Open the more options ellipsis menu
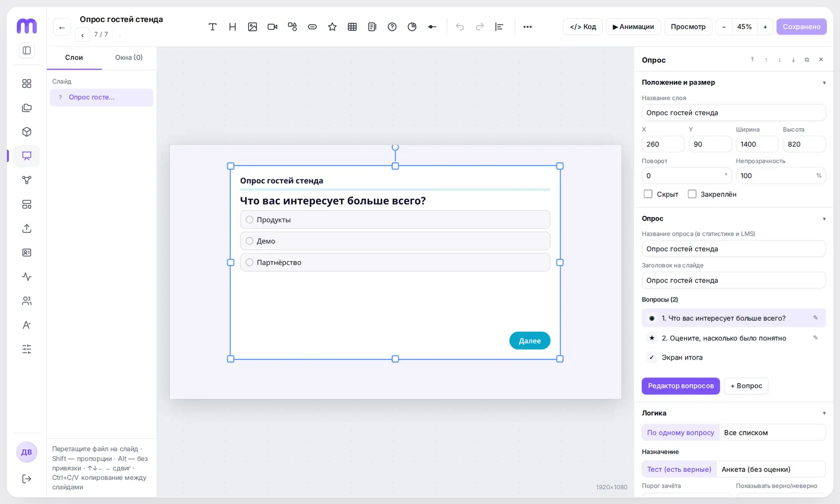 528,27
